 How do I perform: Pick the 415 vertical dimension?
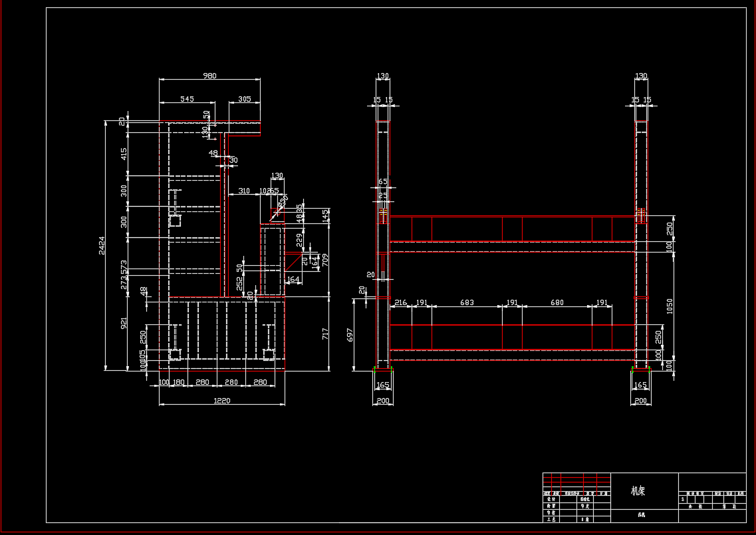coord(124,154)
